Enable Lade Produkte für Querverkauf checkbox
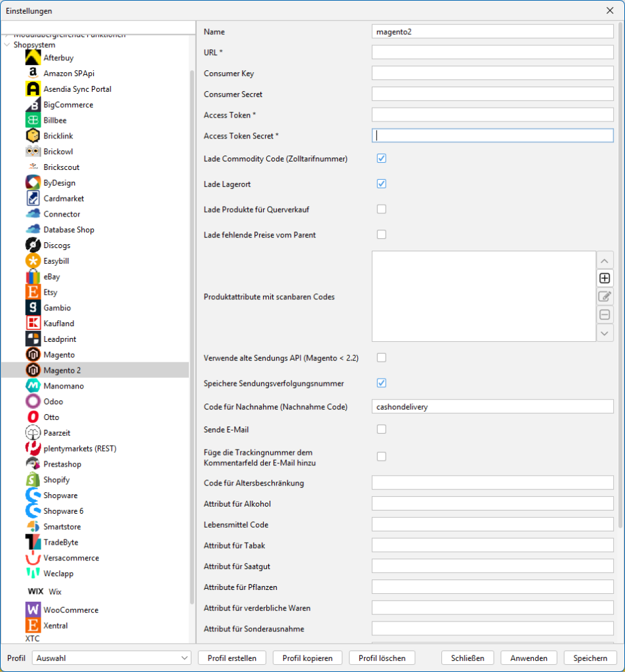 (x=381, y=209)
